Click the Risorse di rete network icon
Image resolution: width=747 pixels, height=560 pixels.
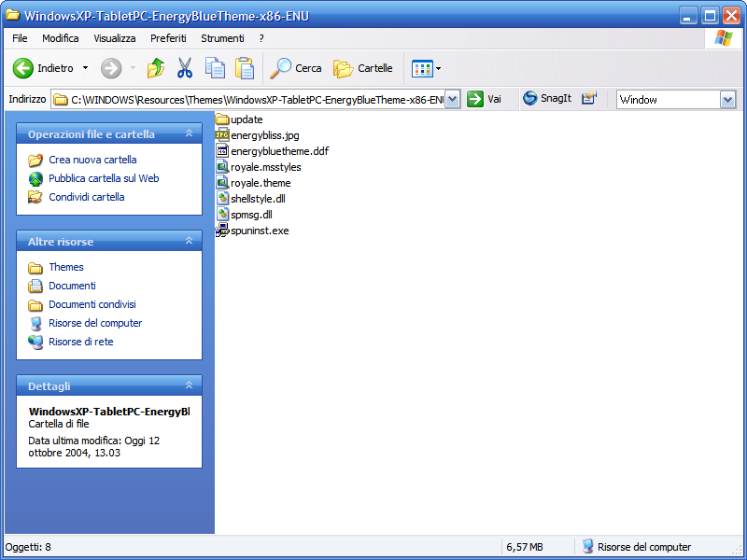point(35,342)
